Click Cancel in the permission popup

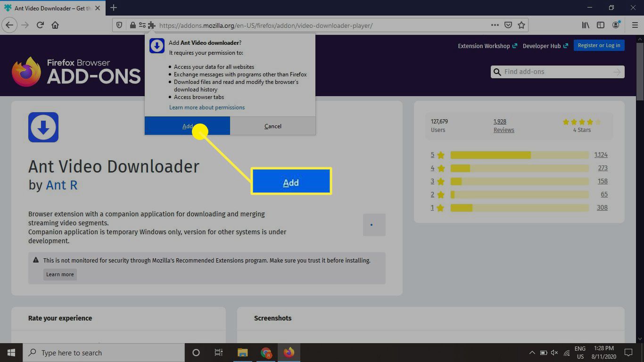[x=273, y=126]
